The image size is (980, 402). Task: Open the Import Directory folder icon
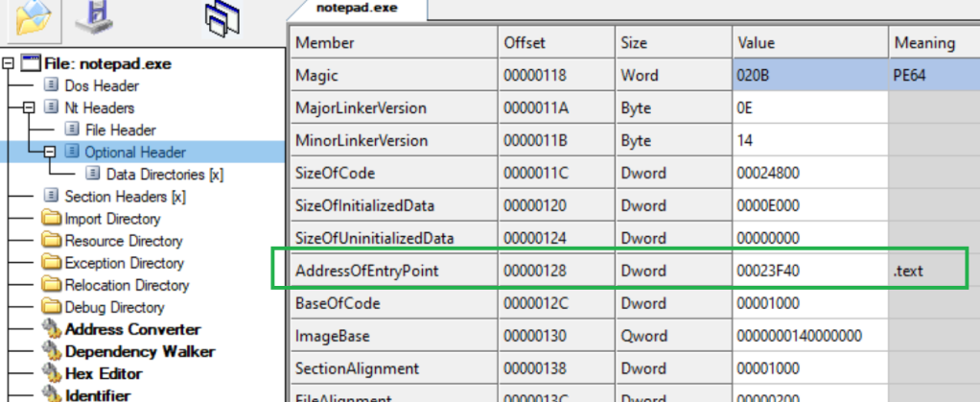click(x=51, y=219)
